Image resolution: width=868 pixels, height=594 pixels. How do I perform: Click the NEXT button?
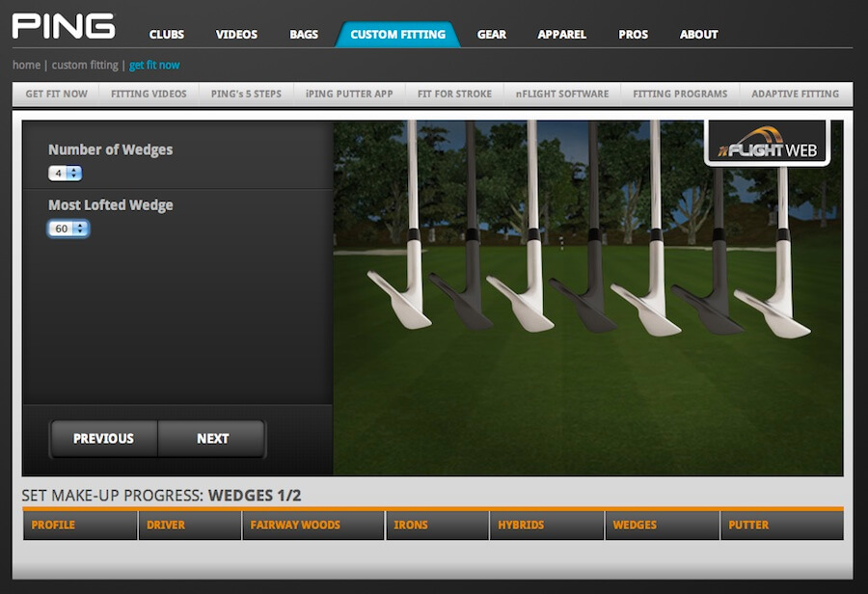(211, 438)
